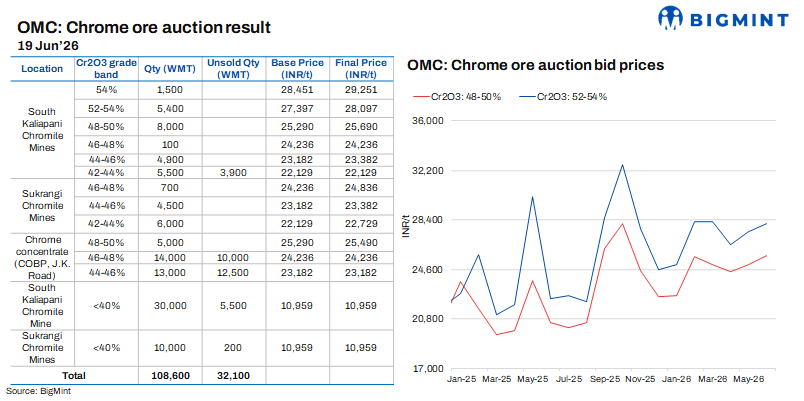Click quantity cell '1,500'
The image size is (804, 401).
pos(170,89)
